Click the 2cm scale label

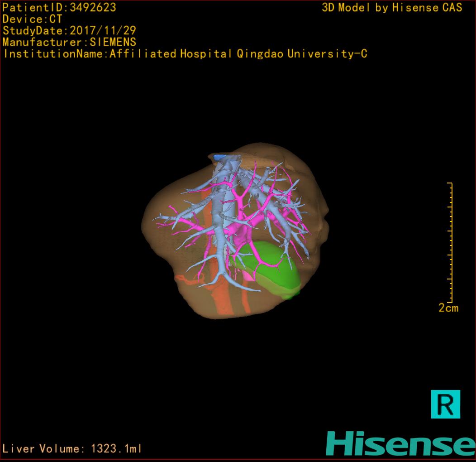point(448,308)
